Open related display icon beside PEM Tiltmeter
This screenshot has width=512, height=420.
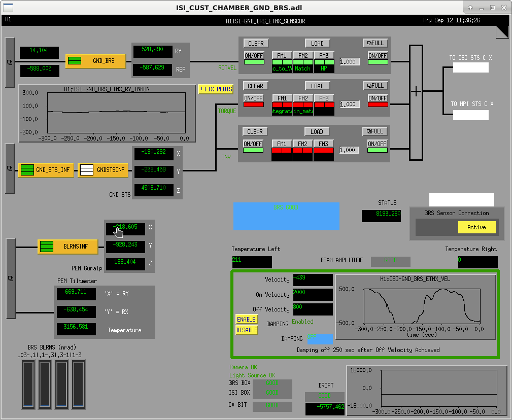point(11,278)
